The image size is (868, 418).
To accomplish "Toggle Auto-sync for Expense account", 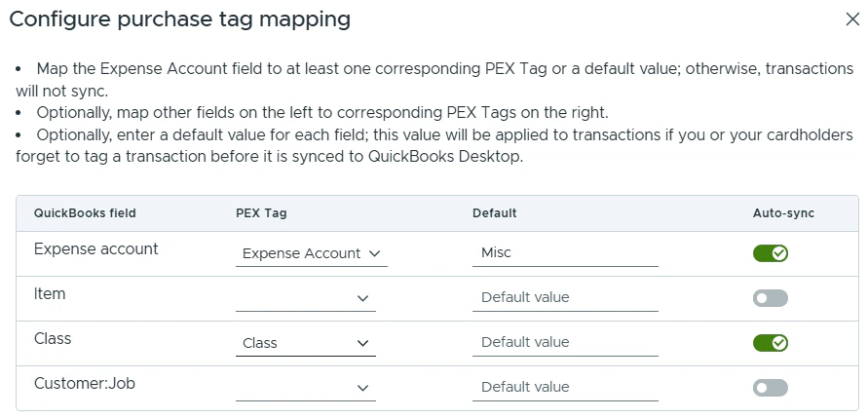I will [770, 253].
